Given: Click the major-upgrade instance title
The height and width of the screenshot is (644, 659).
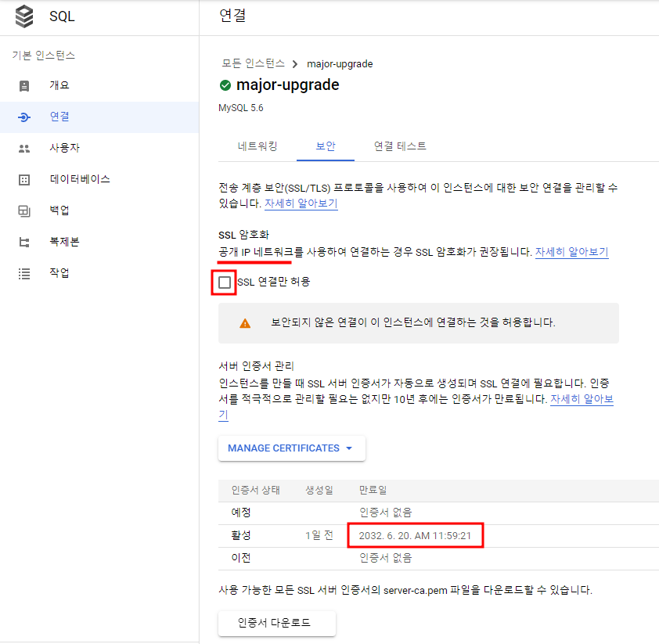Looking at the screenshot, I should click(287, 85).
